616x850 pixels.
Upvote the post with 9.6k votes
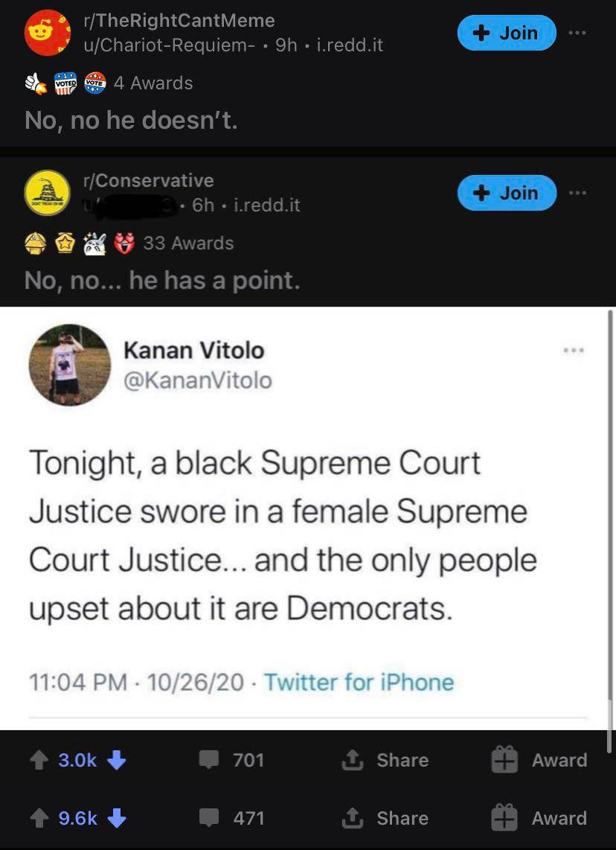click(39, 818)
